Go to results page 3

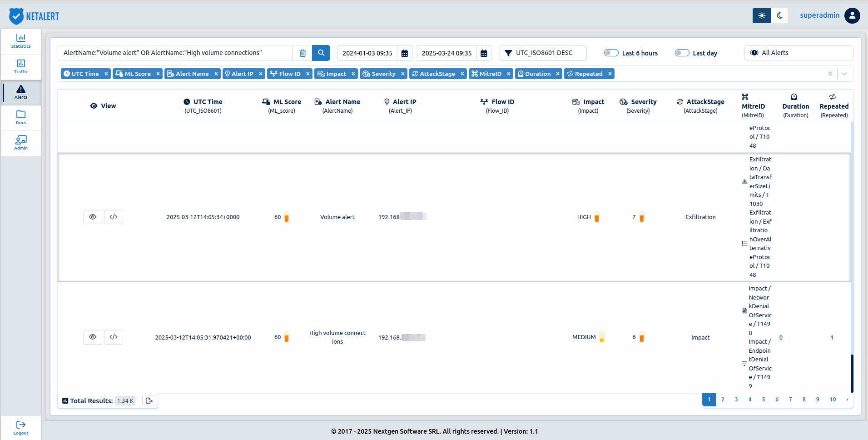(x=736, y=400)
